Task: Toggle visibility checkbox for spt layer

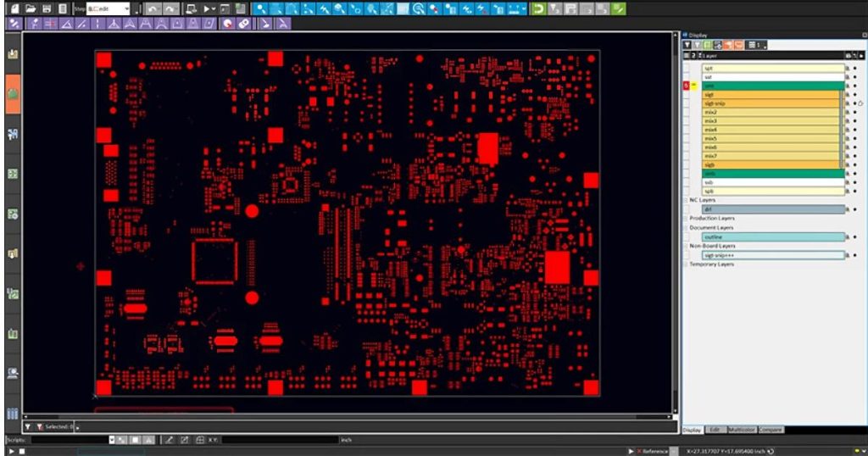Action: (x=687, y=68)
